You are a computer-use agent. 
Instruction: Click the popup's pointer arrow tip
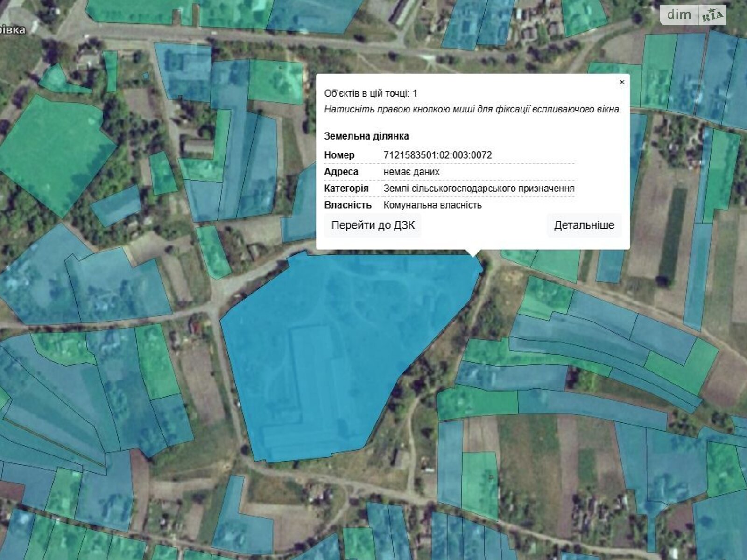tap(473, 255)
